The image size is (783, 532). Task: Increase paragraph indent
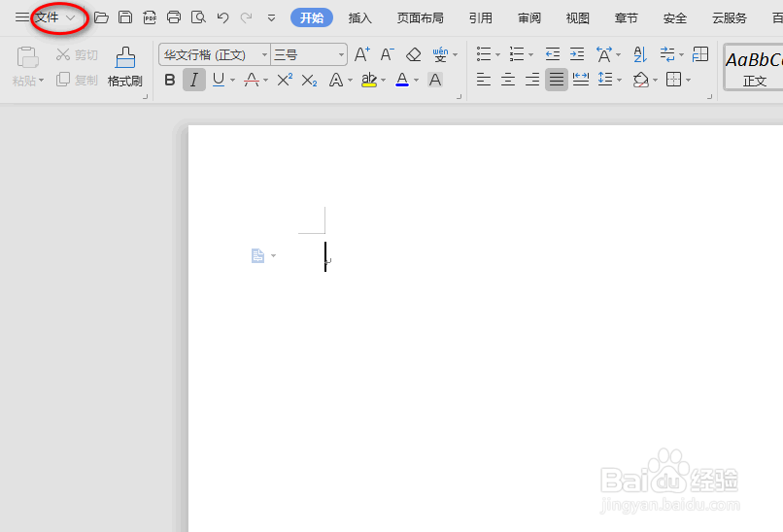577,54
